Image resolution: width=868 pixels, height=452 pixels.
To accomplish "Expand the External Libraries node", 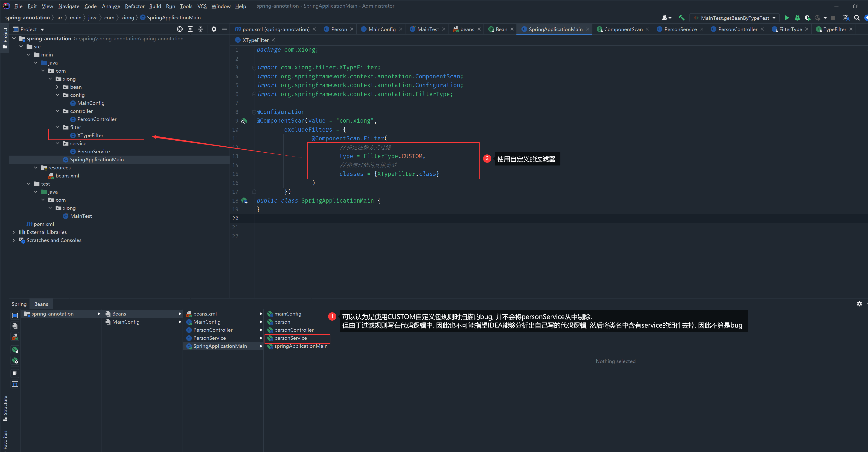I will (14, 232).
